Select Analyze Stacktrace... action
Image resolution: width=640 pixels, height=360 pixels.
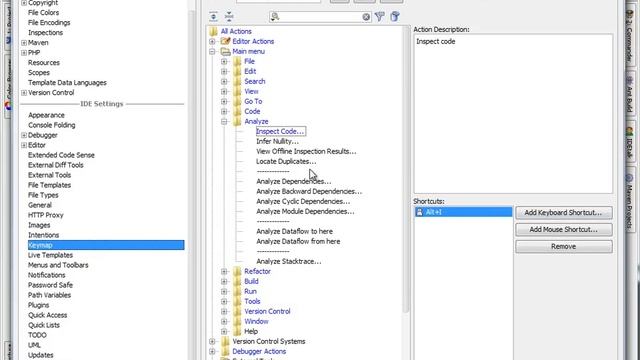pyautogui.click(x=289, y=261)
